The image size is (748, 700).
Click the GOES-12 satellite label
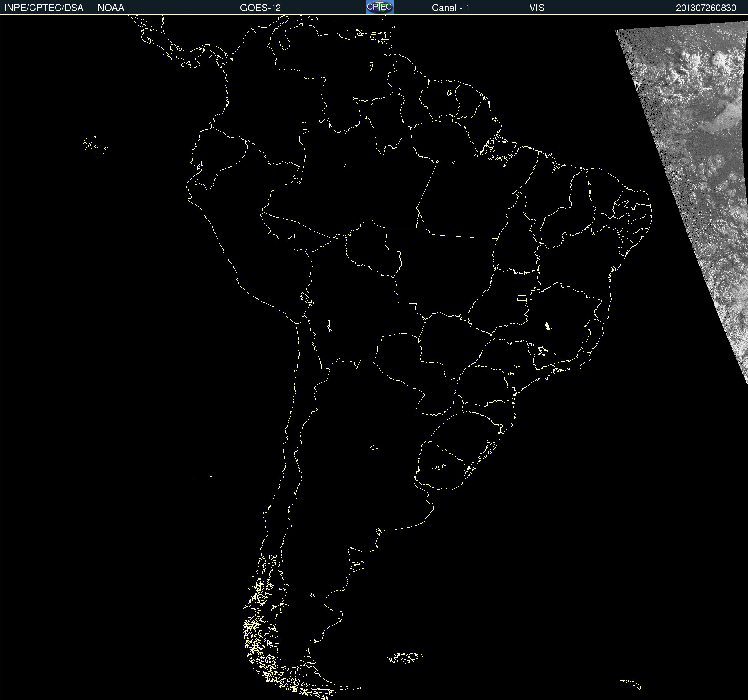coord(260,8)
